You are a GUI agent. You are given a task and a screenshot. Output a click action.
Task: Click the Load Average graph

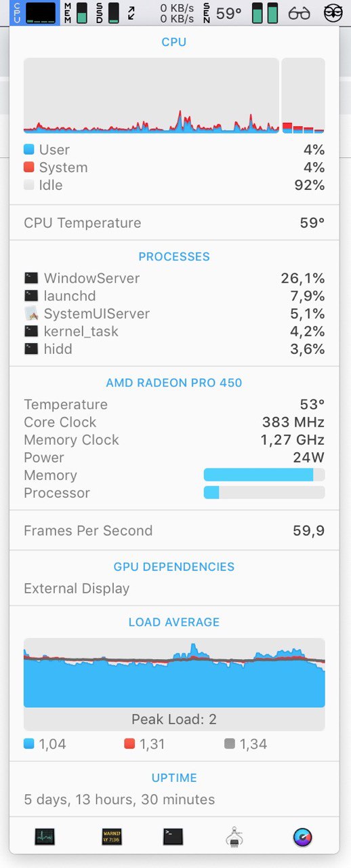tap(174, 673)
